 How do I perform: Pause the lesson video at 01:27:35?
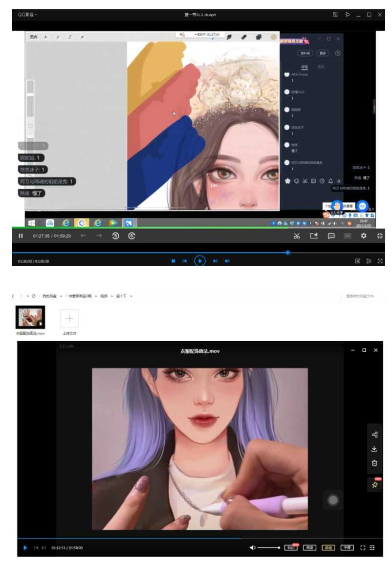point(21,236)
